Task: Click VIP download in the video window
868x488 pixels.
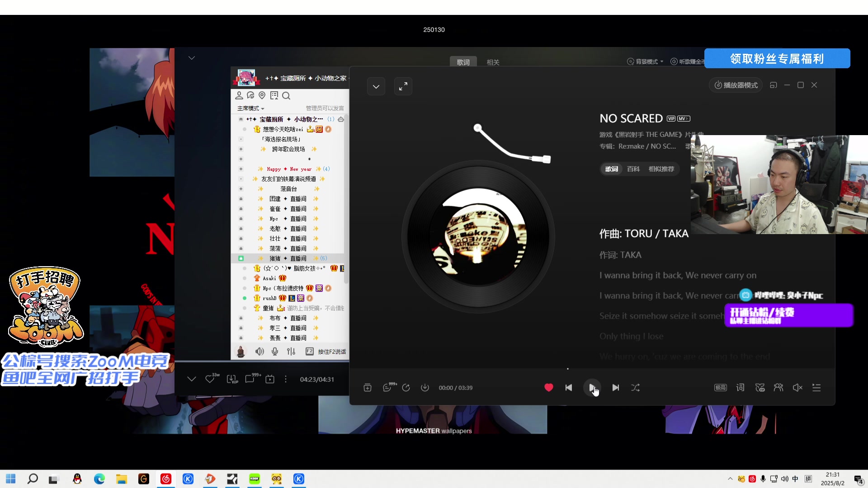Action: click(232, 379)
